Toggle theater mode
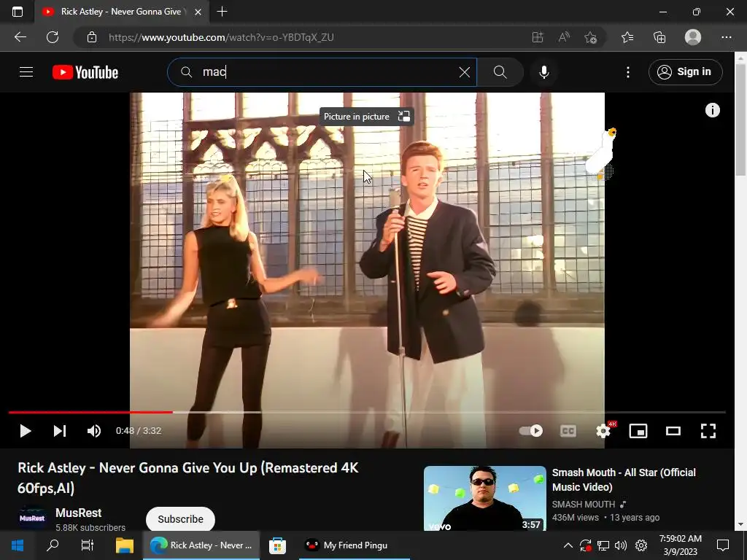 tap(673, 431)
